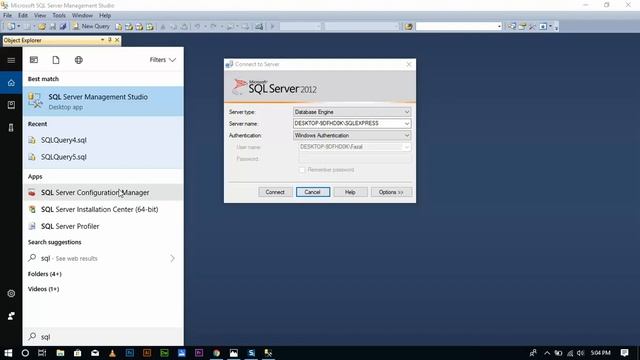Open File Explorer from the taskbar
The width and height of the screenshot is (640, 360).
(60, 353)
